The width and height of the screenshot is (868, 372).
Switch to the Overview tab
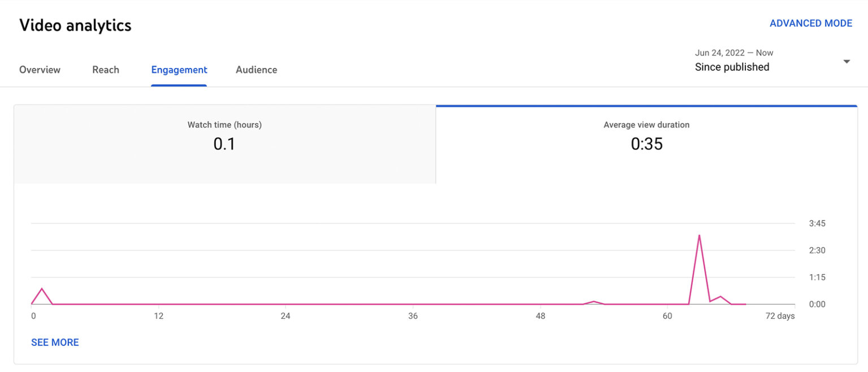pos(40,70)
